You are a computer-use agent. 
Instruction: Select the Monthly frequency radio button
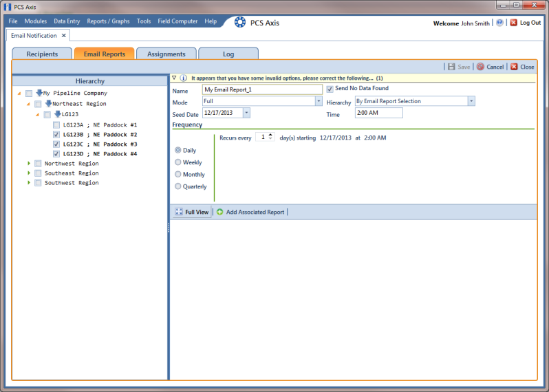tap(178, 174)
